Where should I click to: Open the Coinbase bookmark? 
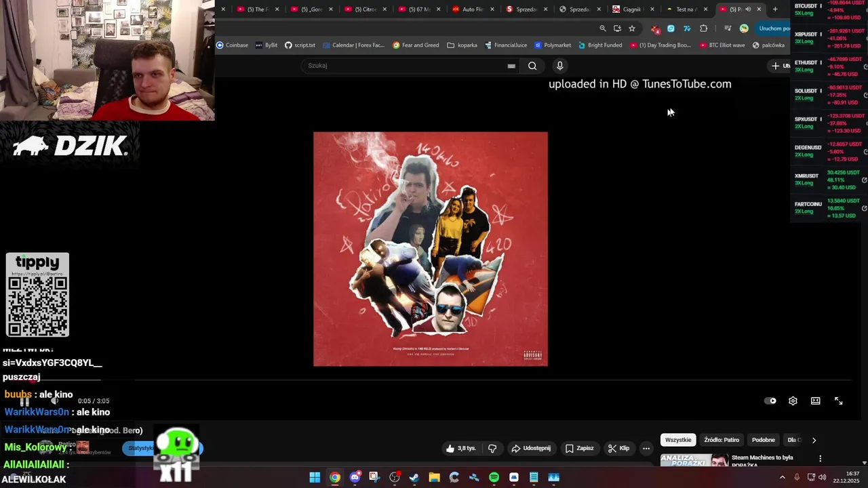pos(232,45)
